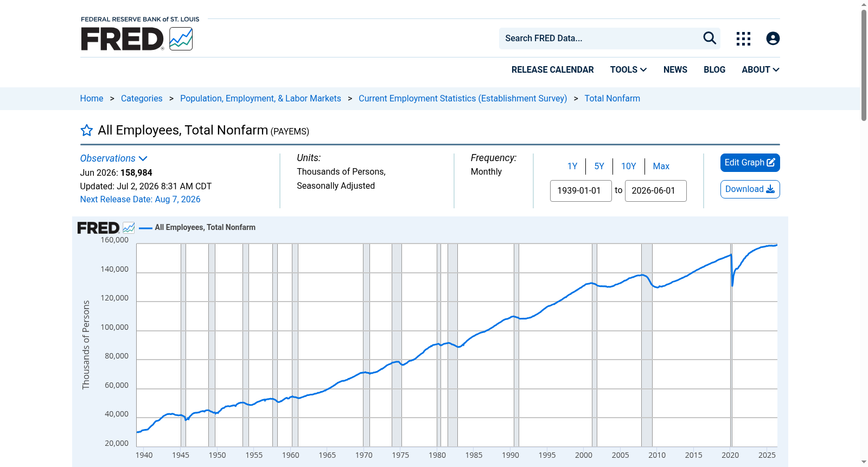
Task: Click the 100,000 y-axis label
Action: pos(114,327)
